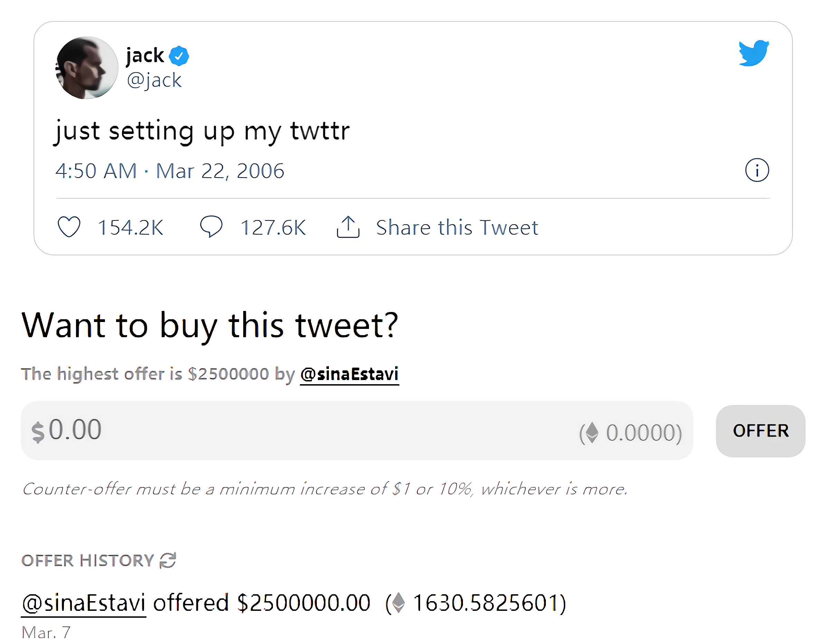Focus the dollar amount offer field
This screenshot has width=825, height=644.
[x=357, y=430]
